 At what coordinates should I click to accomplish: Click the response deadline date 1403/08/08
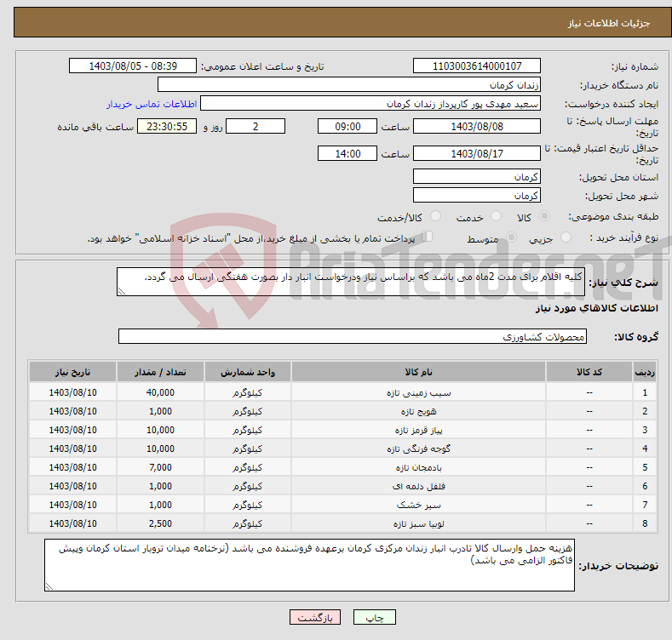(x=477, y=126)
